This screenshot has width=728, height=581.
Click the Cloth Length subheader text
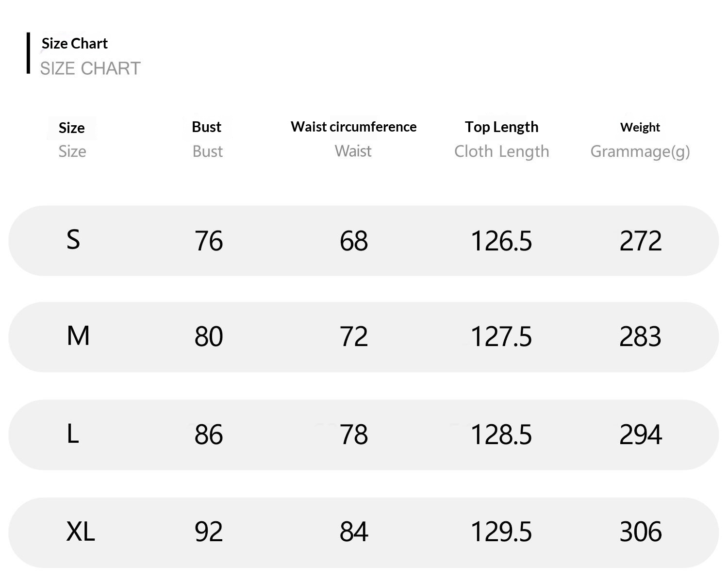[x=501, y=151]
